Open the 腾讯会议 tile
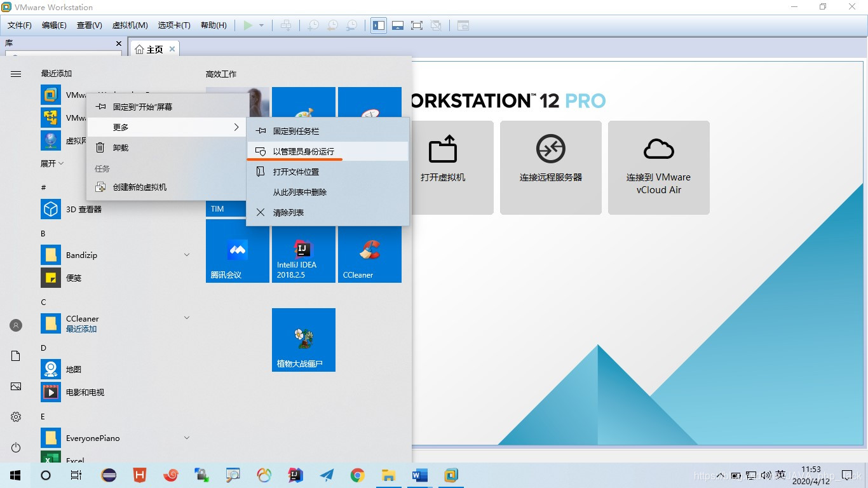The image size is (868, 488). point(238,251)
